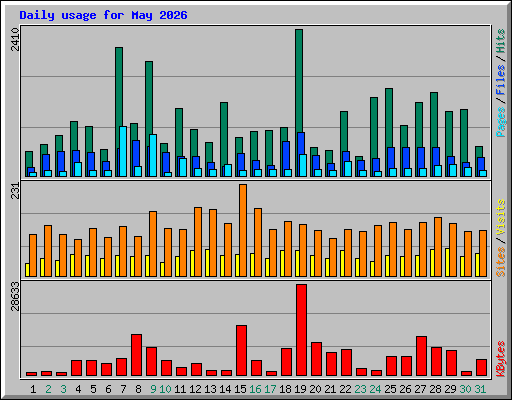The height and width of the screenshot is (400, 512).
Task: Click day 27 on the x-axis
Action: 420,389
